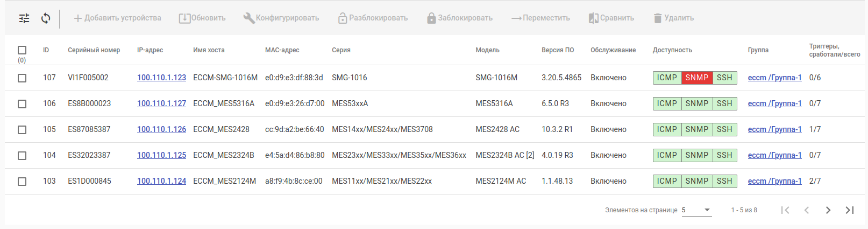Screen dimensions: 868x229
Task: Click the Удалить trash icon
Action: tap(657, 18)
